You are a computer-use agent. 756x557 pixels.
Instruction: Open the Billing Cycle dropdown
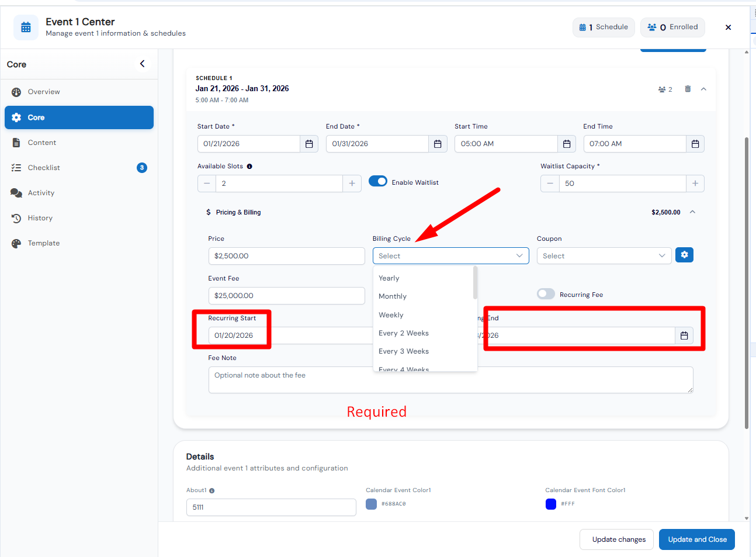point(450,256)
